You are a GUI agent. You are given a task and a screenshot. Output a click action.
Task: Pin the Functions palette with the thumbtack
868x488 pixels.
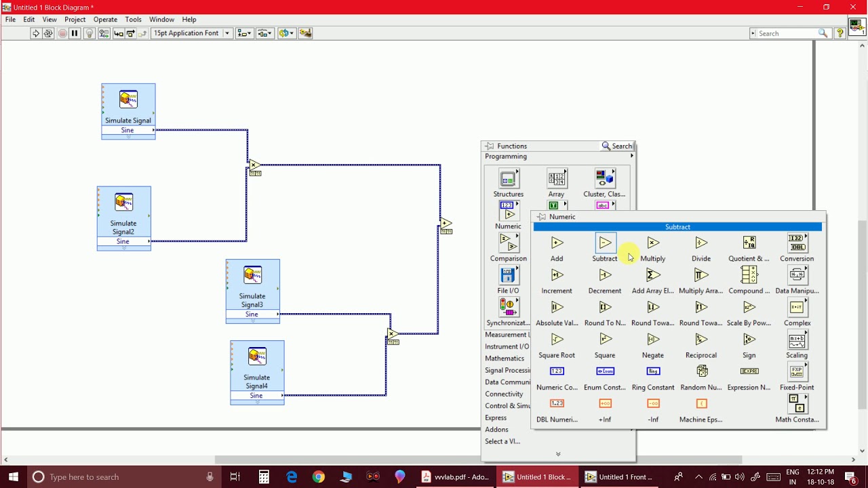click(490, 146)
